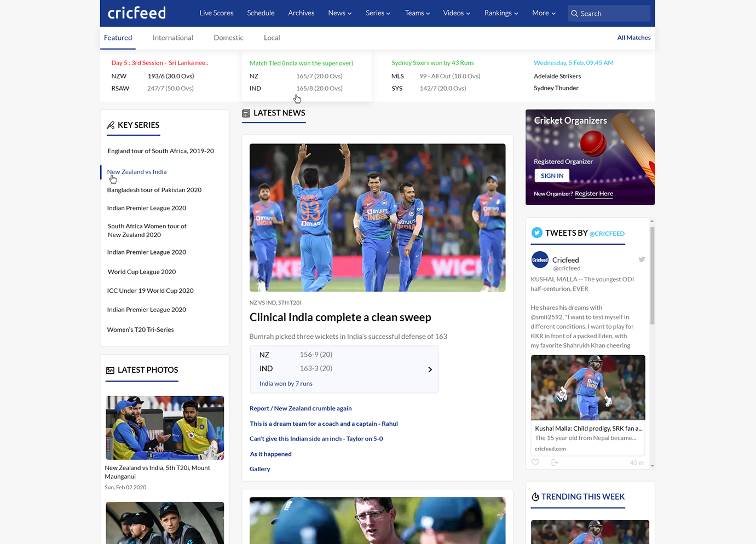Open Live Scores page
The height and width of the screenshot is (544, 756).
(216, 13)
